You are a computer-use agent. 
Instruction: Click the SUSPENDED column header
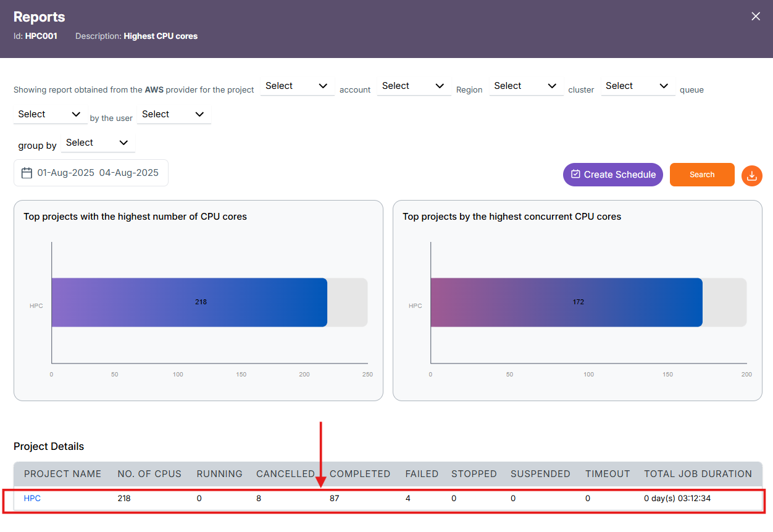540,474
